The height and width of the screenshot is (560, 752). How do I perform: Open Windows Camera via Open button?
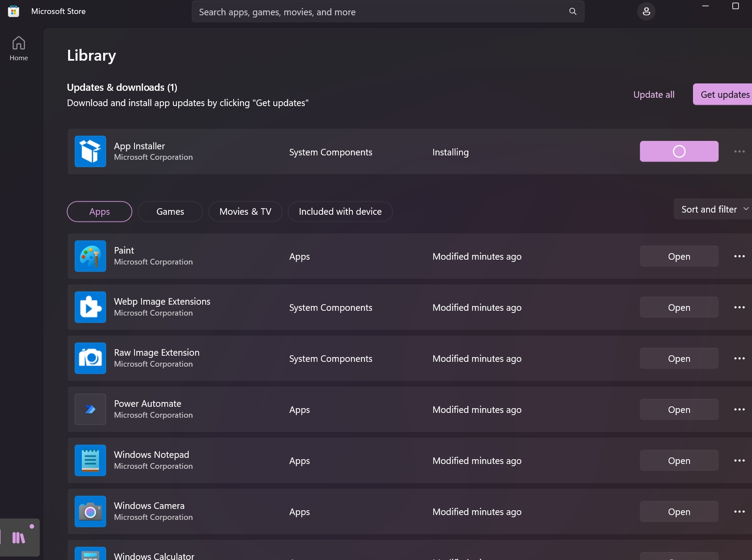point(679,512)
